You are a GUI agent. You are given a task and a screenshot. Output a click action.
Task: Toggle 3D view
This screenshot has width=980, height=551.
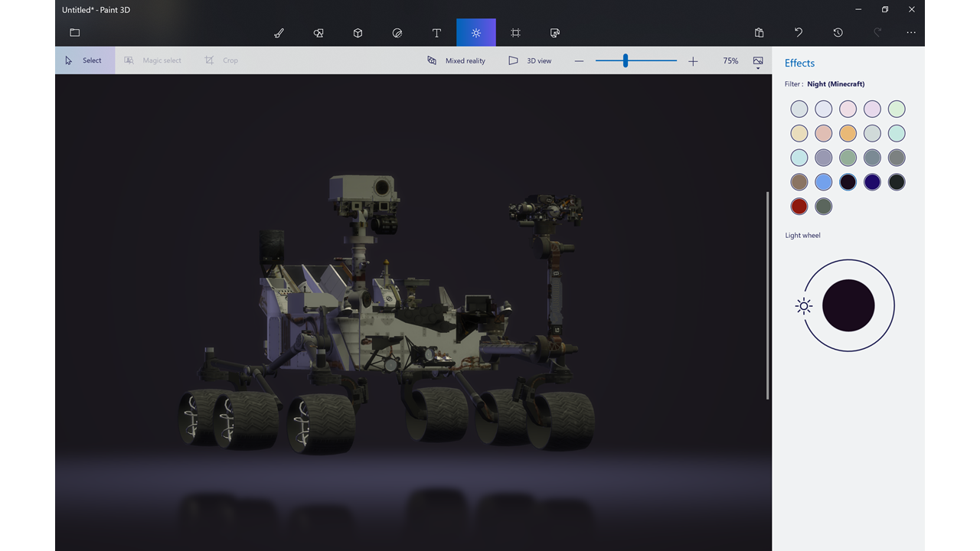[x=530, y=60]
